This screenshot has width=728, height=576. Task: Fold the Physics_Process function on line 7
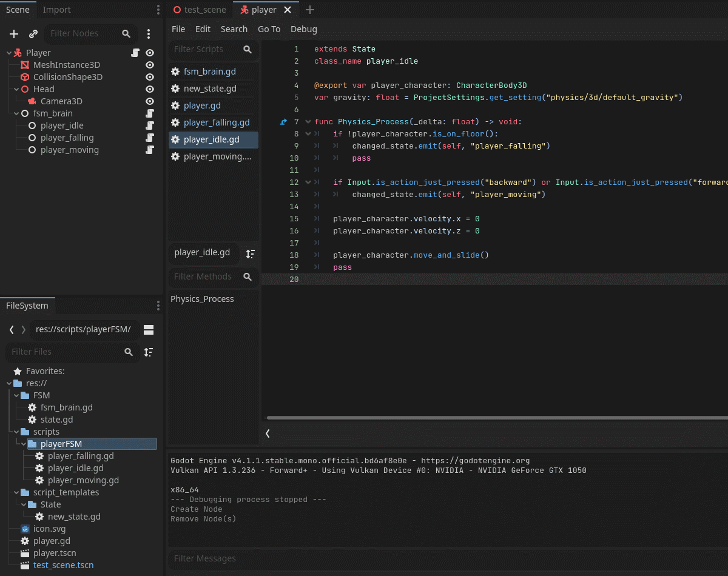tap(308, 122)
